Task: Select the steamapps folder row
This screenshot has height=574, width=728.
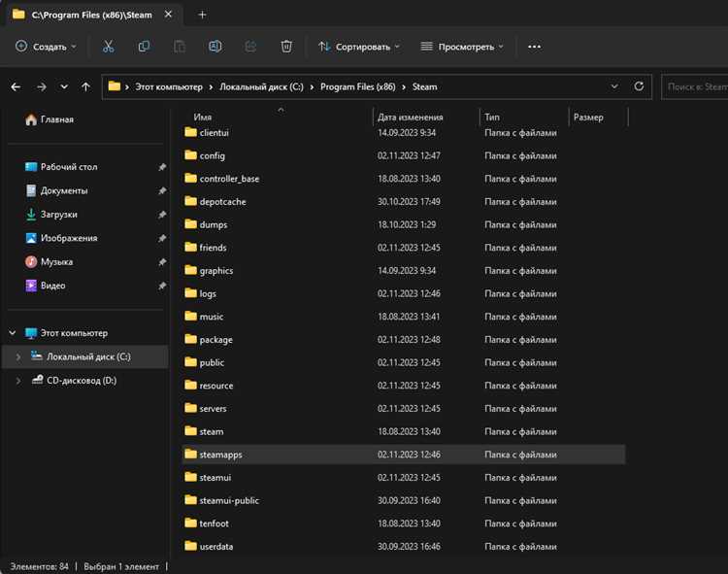Action: [404, 455]
